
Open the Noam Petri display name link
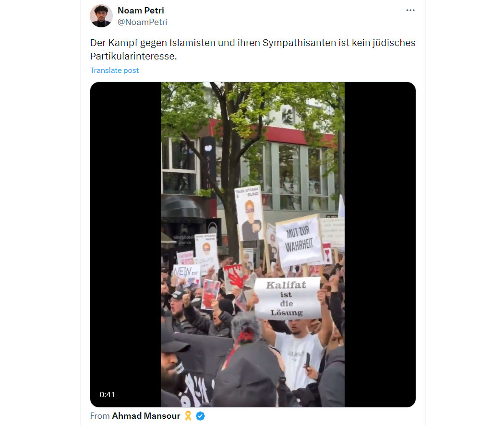pyautogui.click(x=141, y=11)
